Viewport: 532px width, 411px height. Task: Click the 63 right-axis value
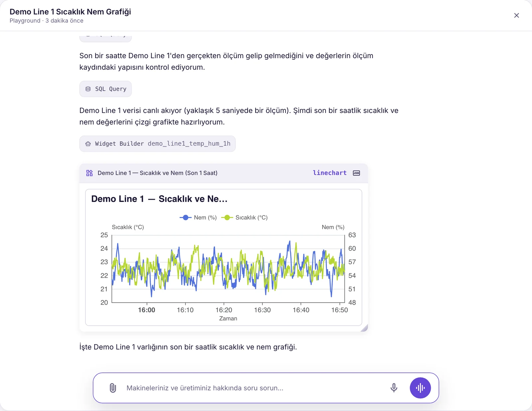coord(352,235)
